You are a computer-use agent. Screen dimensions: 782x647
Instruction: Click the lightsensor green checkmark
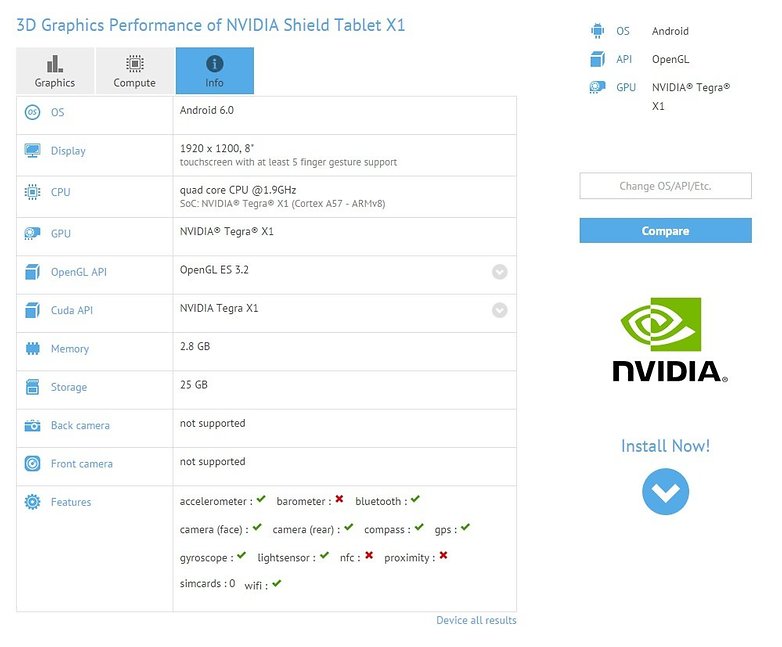tap(325, 555)
